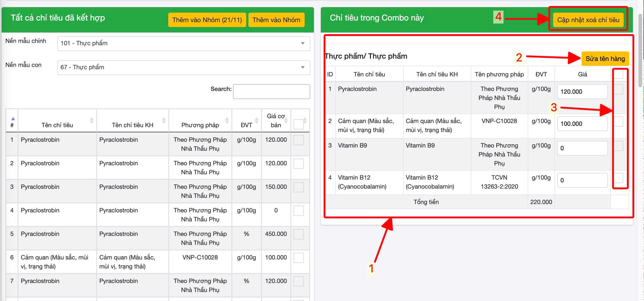Sort by the # column arrow

(x=13, y=119)
